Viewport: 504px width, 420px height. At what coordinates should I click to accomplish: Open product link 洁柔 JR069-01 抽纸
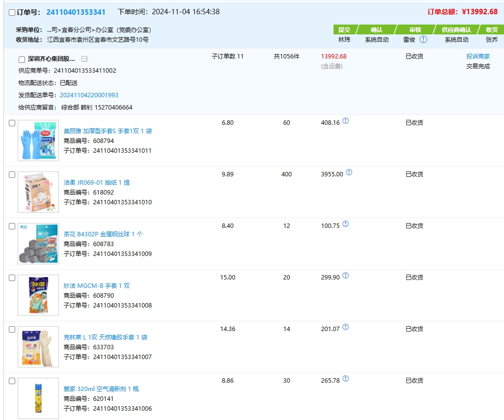point(97,183)
